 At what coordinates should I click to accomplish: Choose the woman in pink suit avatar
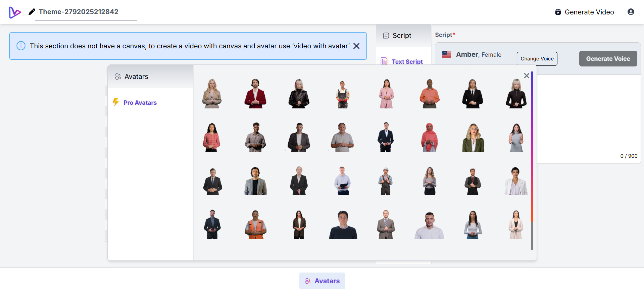tap(386, 94)
